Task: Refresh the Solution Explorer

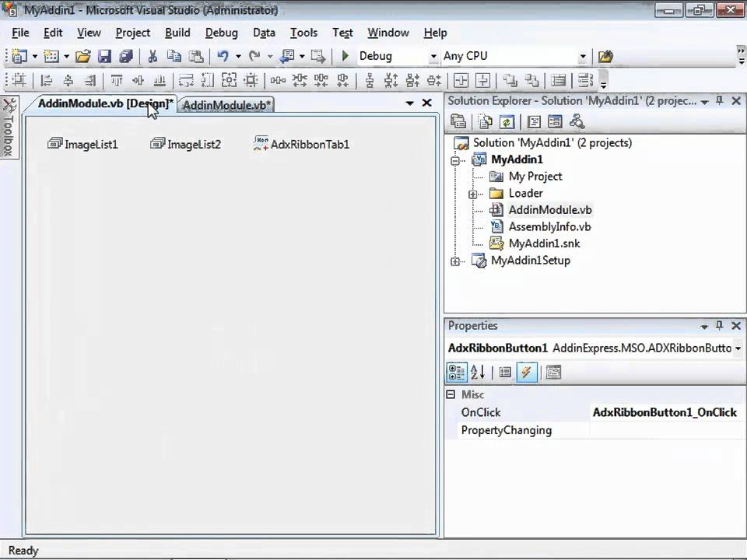Action: point(507,122)
